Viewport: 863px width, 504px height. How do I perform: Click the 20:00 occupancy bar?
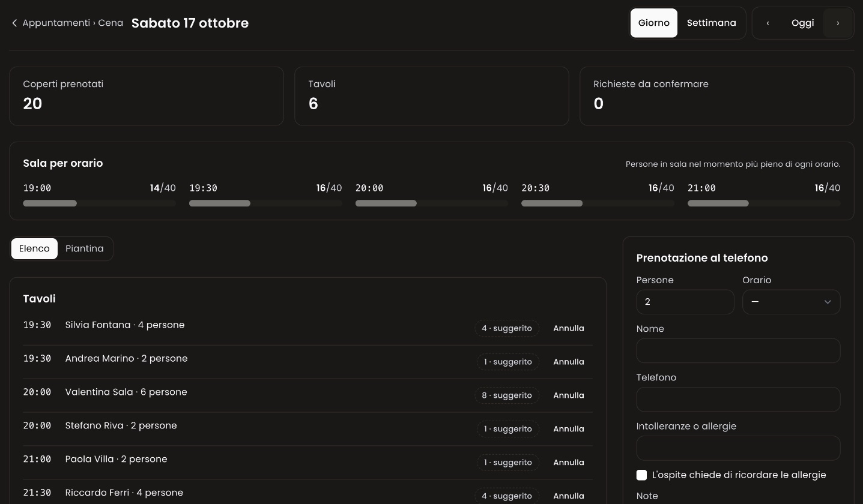click(x=432, y=203)
